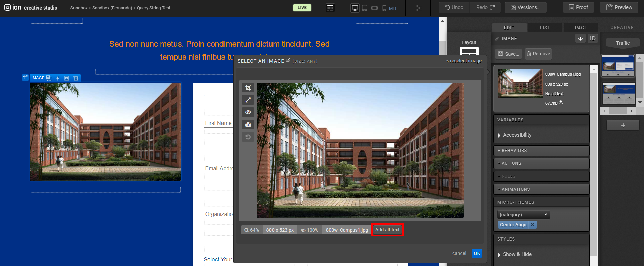
Task: Click the Add alt text button
Action: tap(387, 230)
